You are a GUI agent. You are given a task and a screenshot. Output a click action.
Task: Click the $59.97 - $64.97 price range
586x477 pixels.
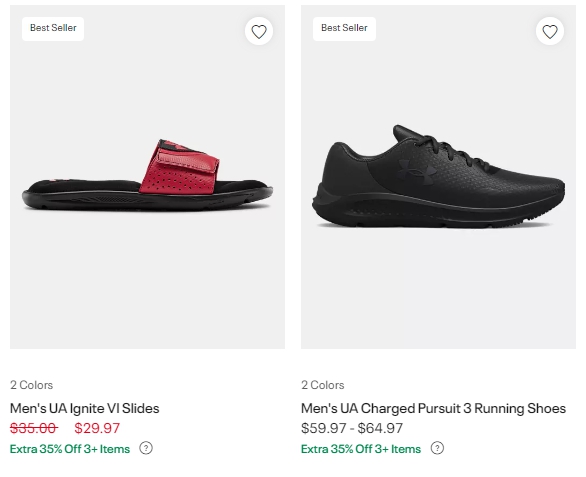pyautogui.click(x=352, y=428)
